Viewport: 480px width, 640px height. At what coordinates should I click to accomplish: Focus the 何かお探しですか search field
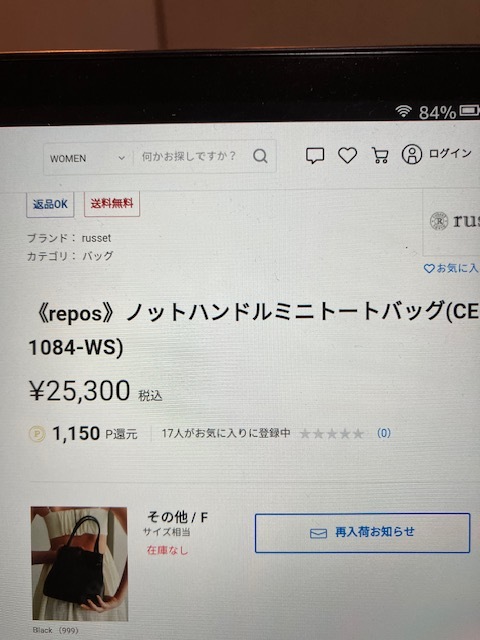pyautogui.click(x=192, y=156)
